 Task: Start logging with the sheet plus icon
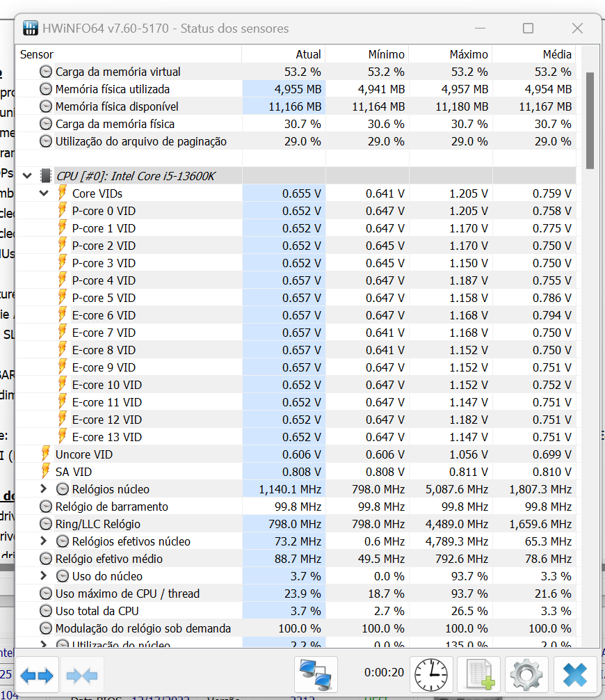tap(479, 674)
